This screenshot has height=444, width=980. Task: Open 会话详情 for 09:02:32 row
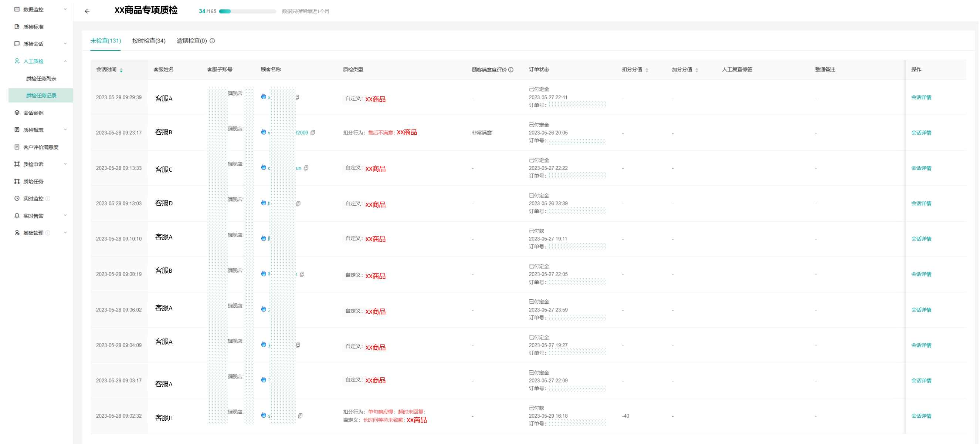tap(921, 416)
